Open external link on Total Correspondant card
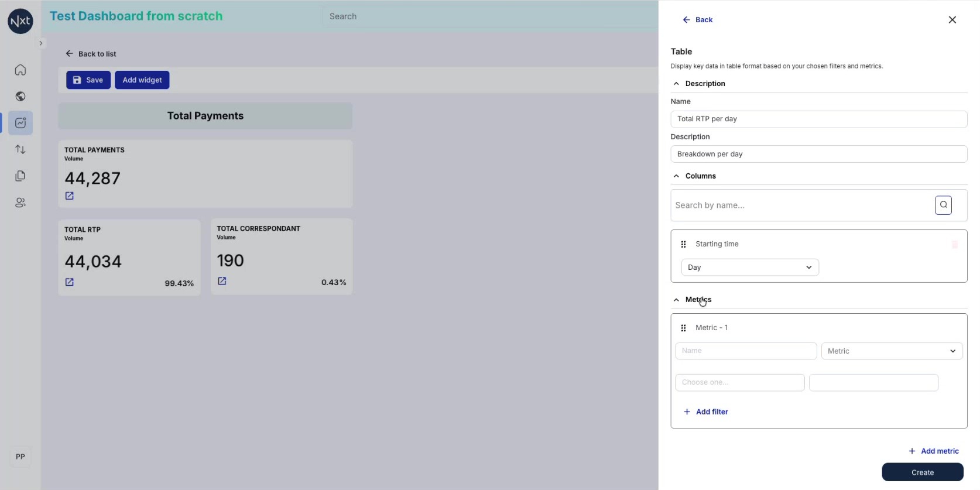The image size is (980, 490). tap(222, 281)
